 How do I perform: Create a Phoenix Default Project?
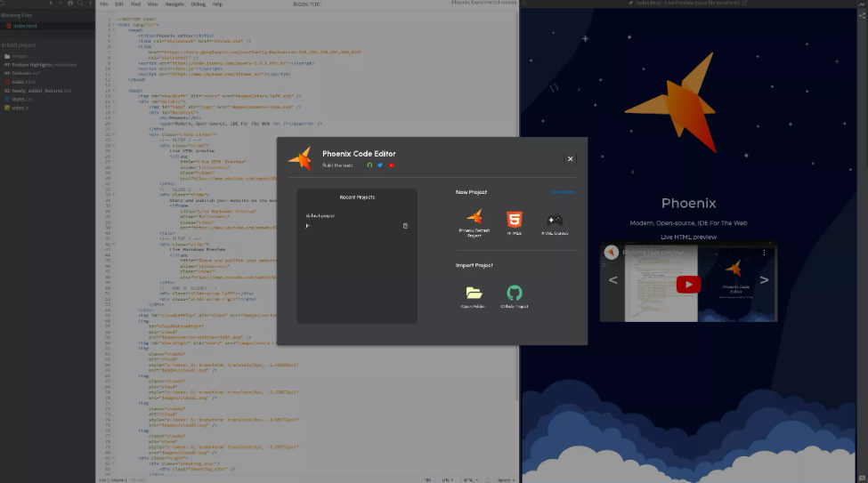point(475,221)
